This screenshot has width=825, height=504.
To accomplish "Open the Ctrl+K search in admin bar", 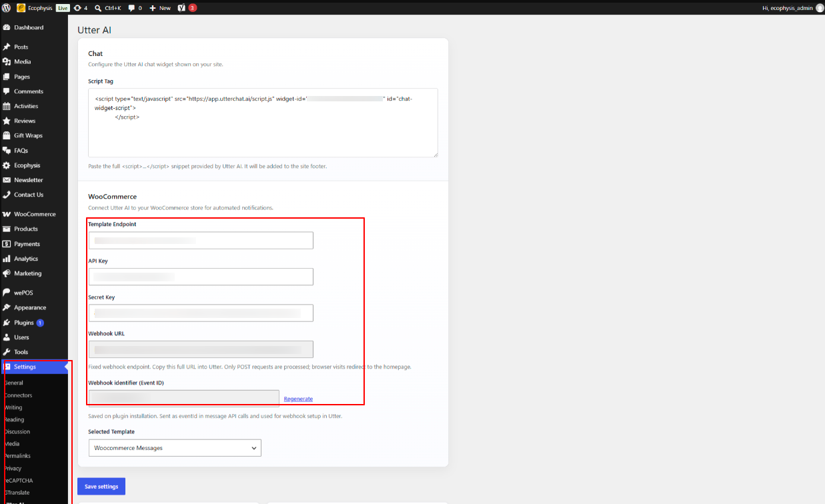I will (x=108, y=8).
